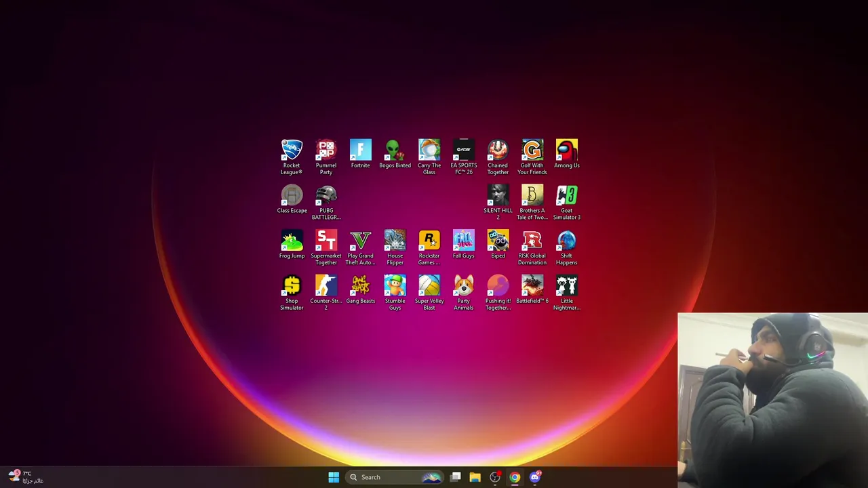Open Bogos Binted alien icon
This screenshot has width=868, height=488.
tap(395, 150)
